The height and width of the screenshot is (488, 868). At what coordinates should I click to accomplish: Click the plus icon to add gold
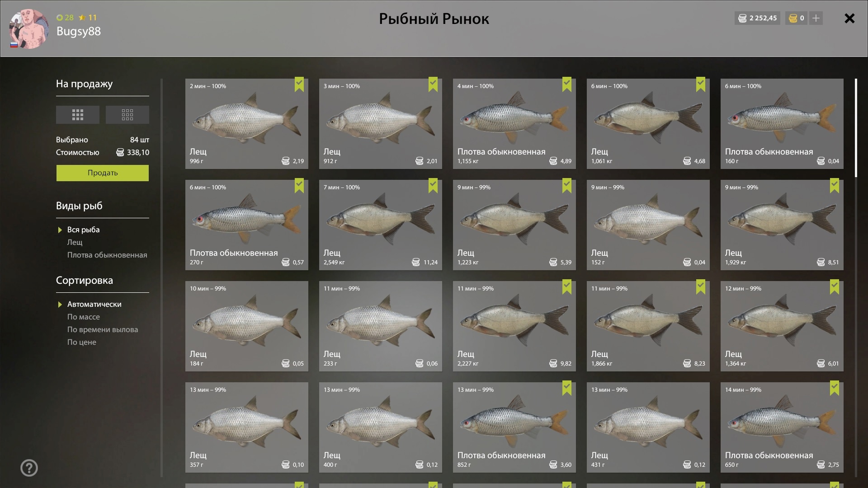(x=816, y=18)
